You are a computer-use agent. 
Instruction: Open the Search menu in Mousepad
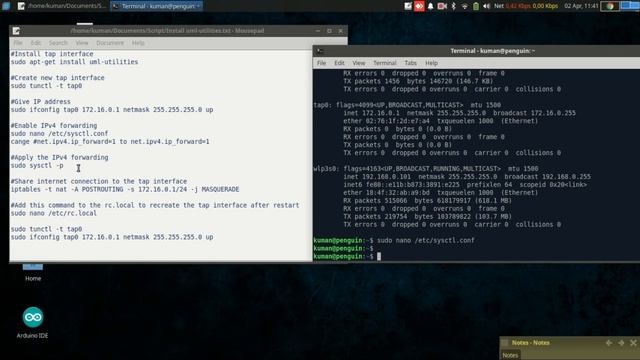tap(58, 43)
